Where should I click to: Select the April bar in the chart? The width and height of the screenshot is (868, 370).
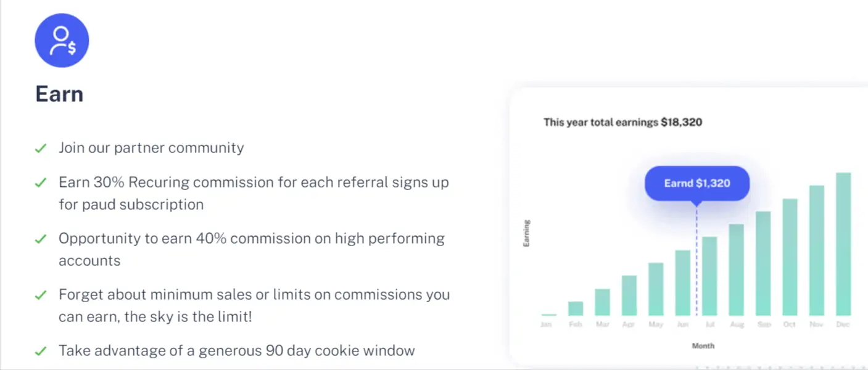click(629, 295)
